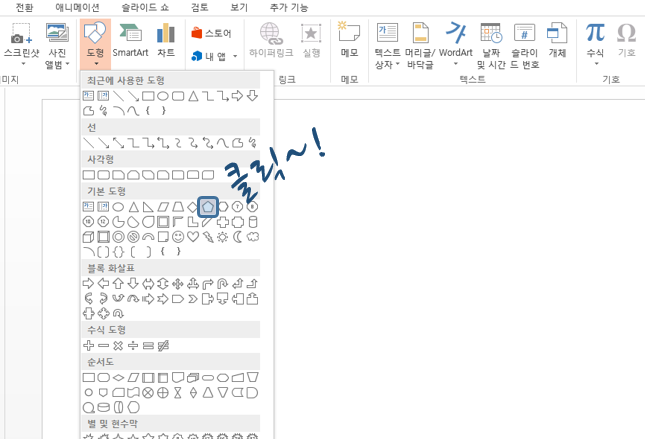Select the right triangle shape
Viewport: 645px width, 439px height.
[x=148, y=207]
